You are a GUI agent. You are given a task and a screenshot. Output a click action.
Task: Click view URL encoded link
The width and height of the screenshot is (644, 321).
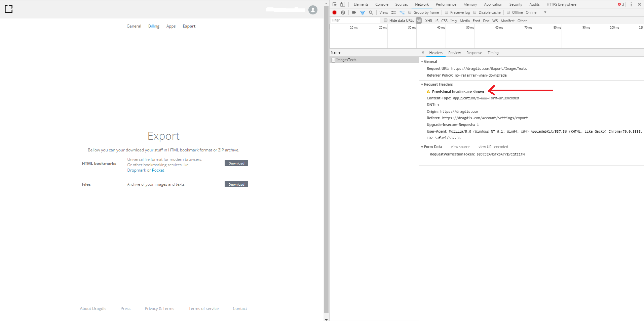493,147
